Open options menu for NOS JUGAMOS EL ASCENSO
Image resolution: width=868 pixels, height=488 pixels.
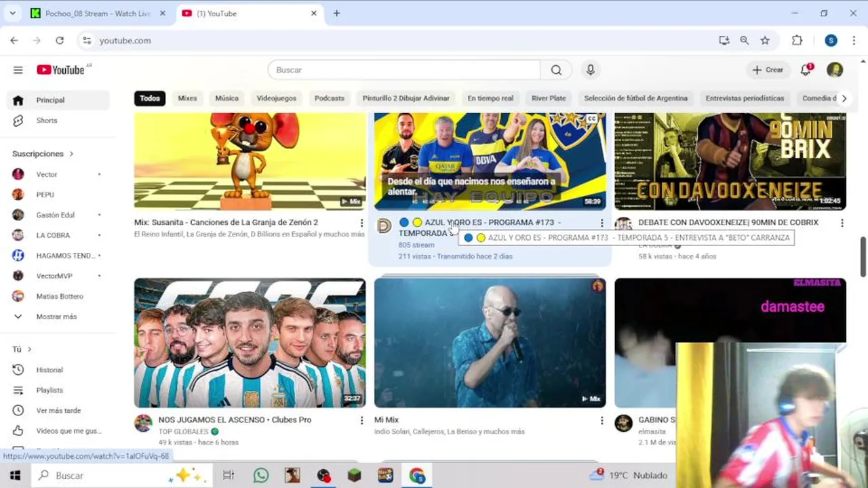point(361,421)
